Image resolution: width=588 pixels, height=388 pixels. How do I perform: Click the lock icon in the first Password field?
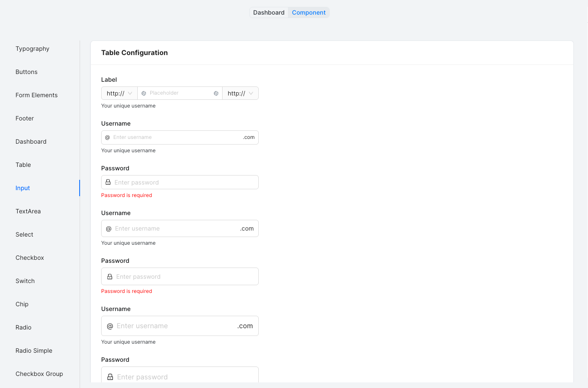tap(108, 182)
